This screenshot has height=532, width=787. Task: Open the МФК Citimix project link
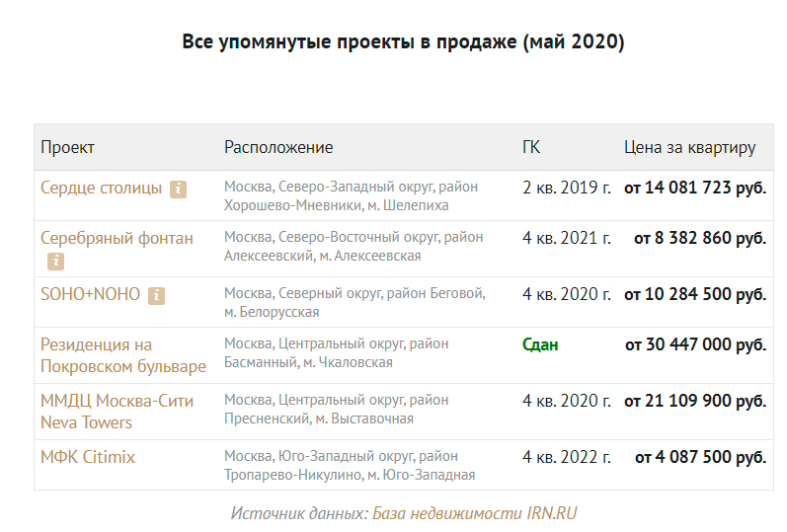(x=88, y=457)
